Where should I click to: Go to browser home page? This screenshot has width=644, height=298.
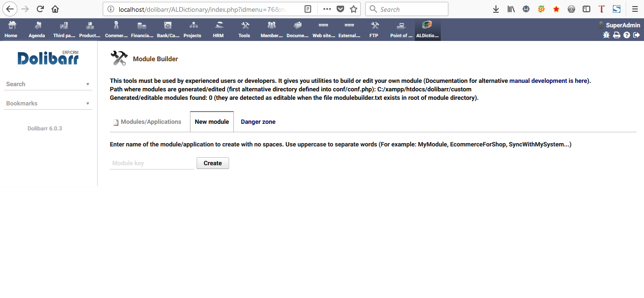coord(55,9)
